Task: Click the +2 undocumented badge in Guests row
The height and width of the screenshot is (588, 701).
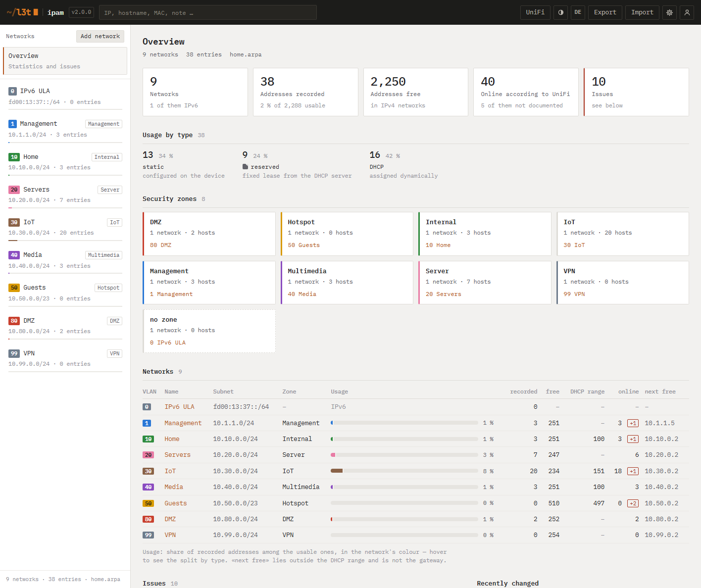Action: [x=633, y=503]
